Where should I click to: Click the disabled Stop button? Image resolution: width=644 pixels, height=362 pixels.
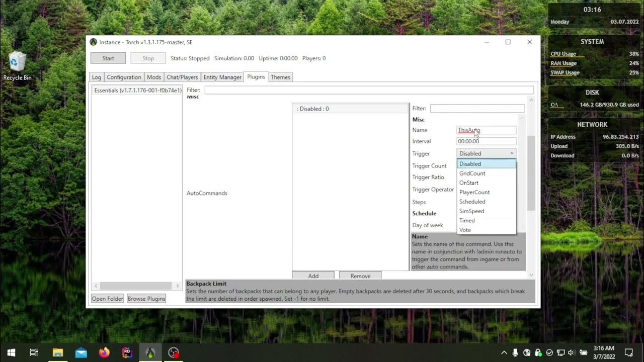148,58
